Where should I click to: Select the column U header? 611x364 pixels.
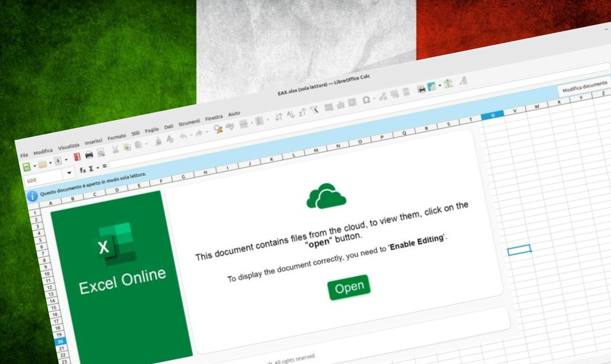click(x=492, y=115)
